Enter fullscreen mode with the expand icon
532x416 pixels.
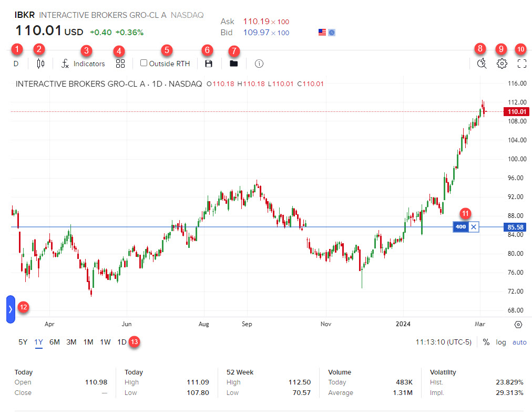point(521,63)
